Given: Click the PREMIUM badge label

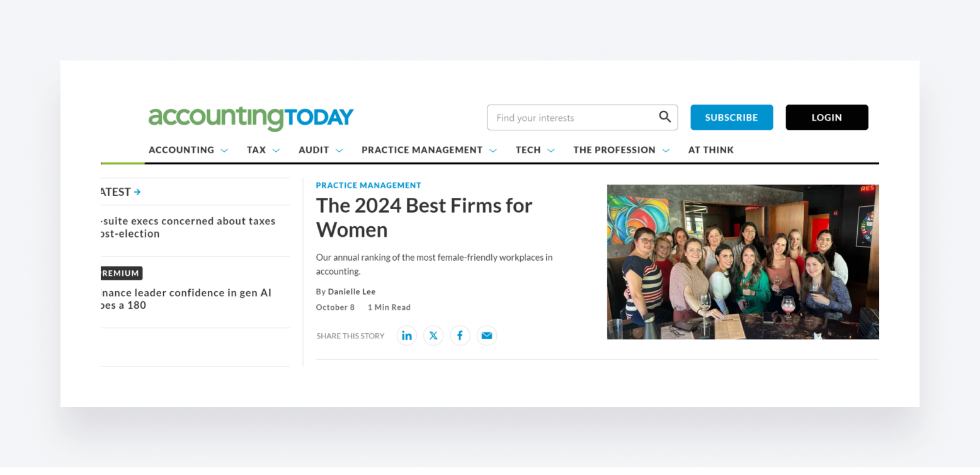Looking at the screenshot, I should (x=120, y=273).
